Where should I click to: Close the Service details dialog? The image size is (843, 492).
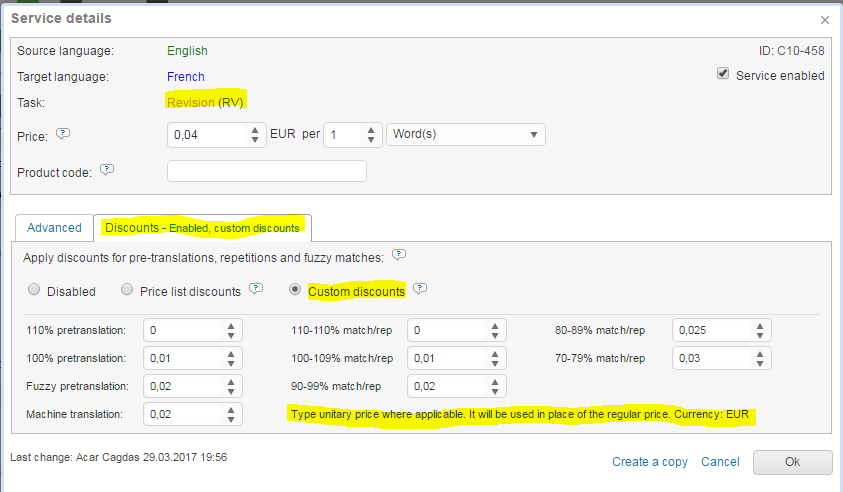click(x=824, y=19)
